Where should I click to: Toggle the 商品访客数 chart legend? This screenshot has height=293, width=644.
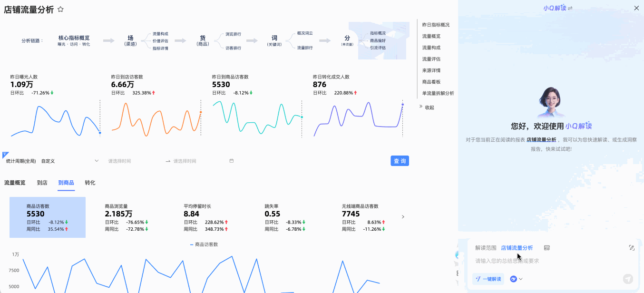pos(204,244)
